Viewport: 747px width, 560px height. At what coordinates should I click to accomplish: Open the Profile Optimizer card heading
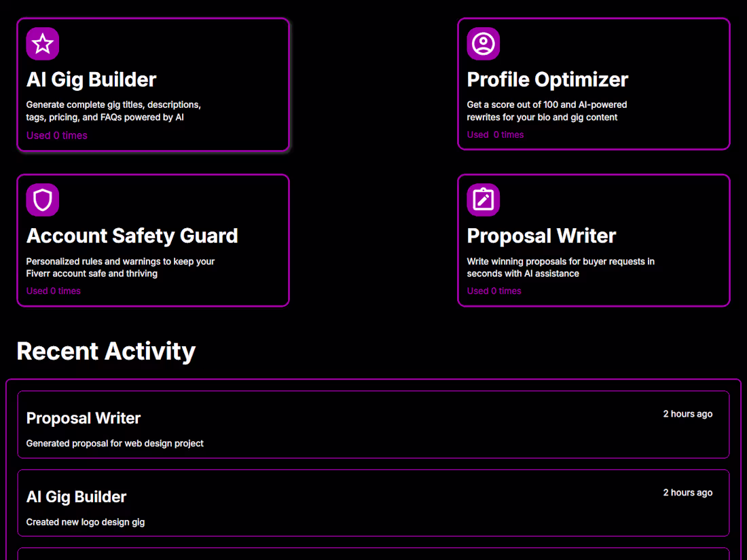[547, 79]
